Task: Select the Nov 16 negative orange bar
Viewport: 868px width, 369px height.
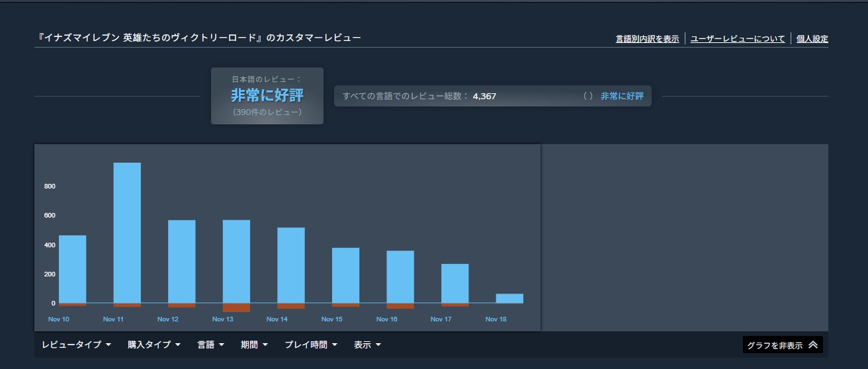Action: click(x=400, y=306)
